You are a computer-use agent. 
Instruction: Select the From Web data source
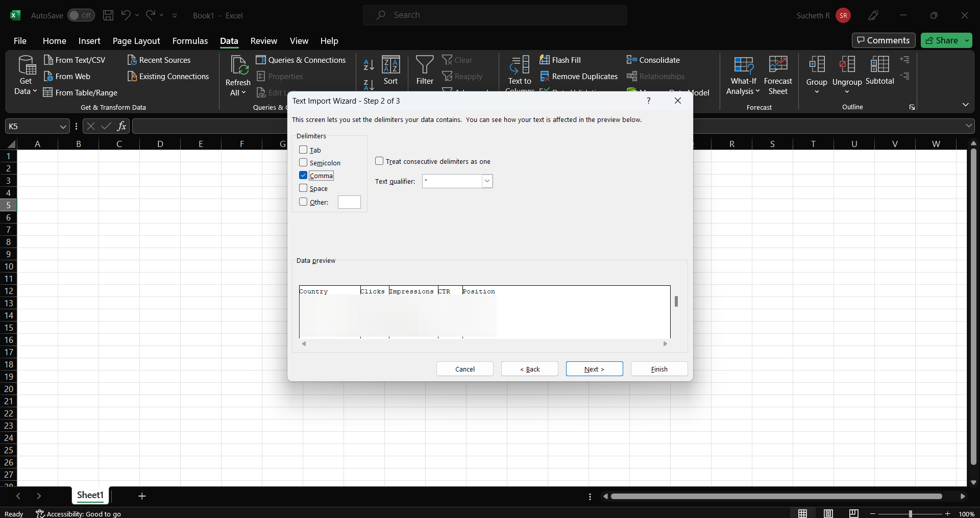(72, 76)
